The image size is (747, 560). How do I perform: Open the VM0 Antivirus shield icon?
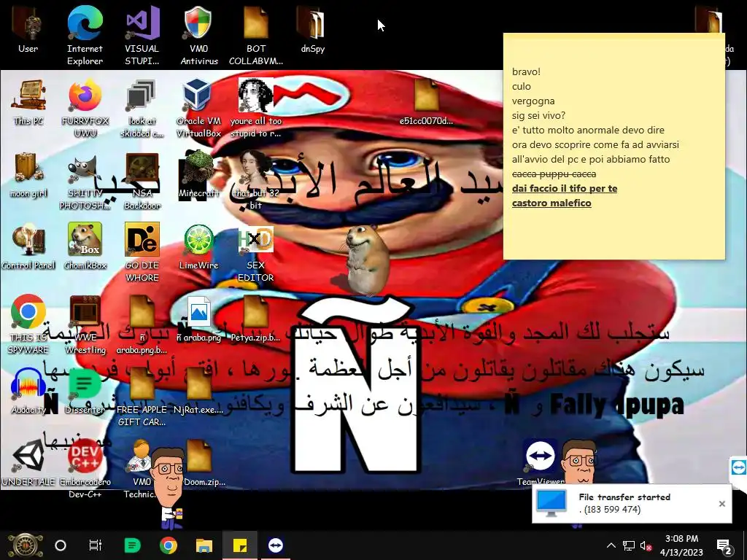coord(198,24)
